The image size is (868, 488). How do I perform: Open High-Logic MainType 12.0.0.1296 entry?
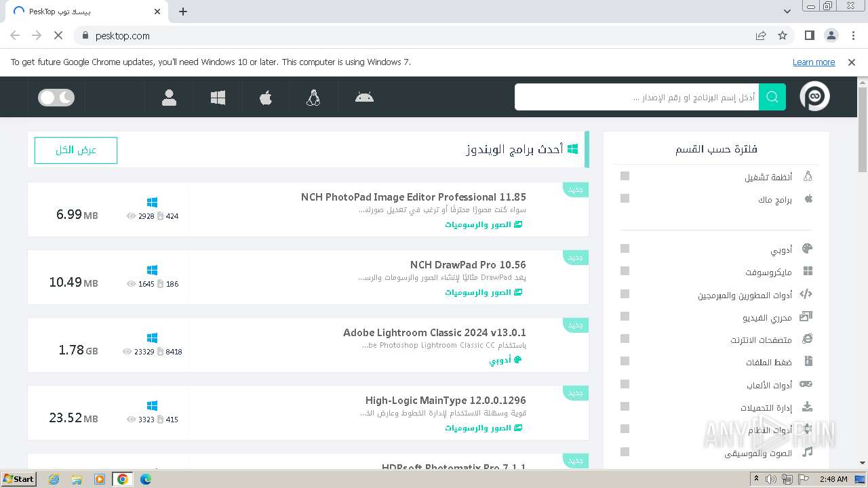(446, 401)
